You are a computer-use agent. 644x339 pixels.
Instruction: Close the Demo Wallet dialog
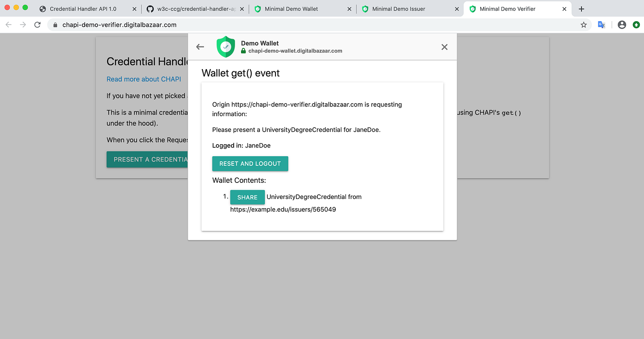click(444, 47)
